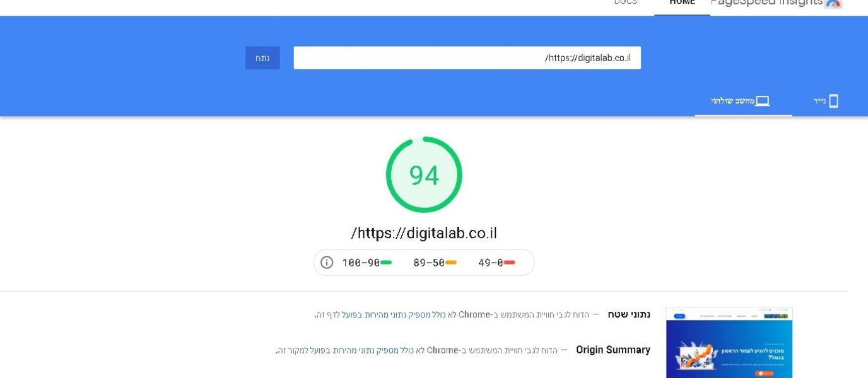Click the נתוני שטח heading

point(629,314)
